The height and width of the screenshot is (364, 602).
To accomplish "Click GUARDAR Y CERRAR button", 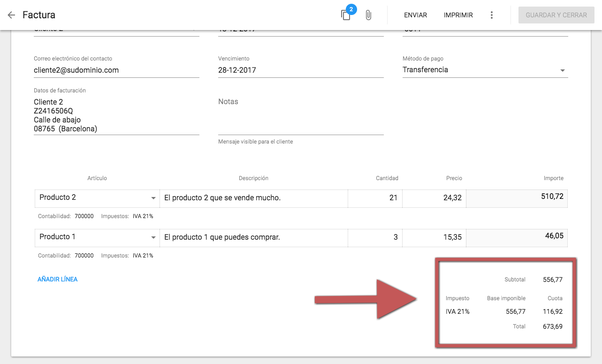I will click(556, 15).
